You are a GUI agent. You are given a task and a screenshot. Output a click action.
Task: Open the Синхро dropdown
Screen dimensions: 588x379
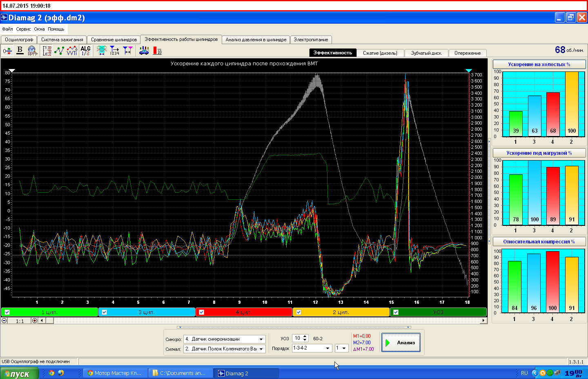[x=261, y=339]
